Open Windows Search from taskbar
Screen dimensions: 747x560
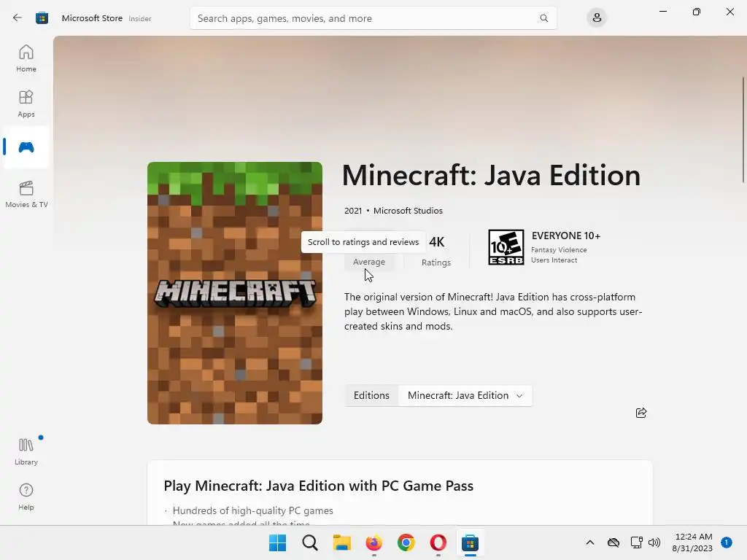click(309, 542)
